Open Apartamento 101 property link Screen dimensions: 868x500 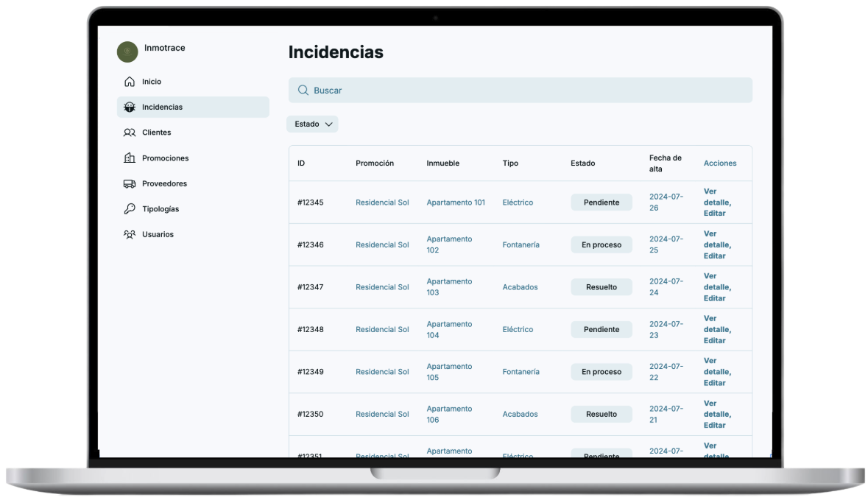[456, 203]
